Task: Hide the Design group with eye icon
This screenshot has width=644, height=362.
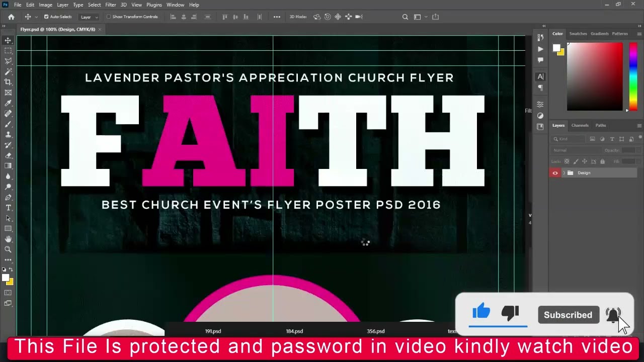Action: (x=555, y=173)
